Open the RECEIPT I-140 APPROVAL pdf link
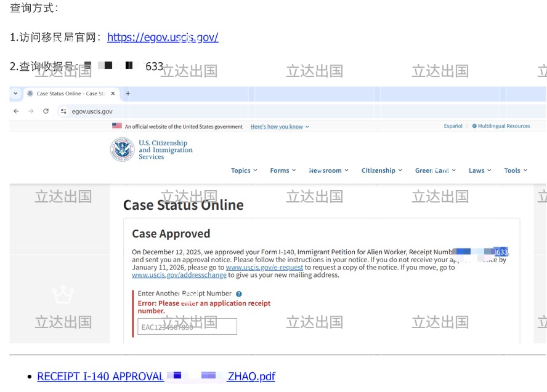 tap(156, 377)
